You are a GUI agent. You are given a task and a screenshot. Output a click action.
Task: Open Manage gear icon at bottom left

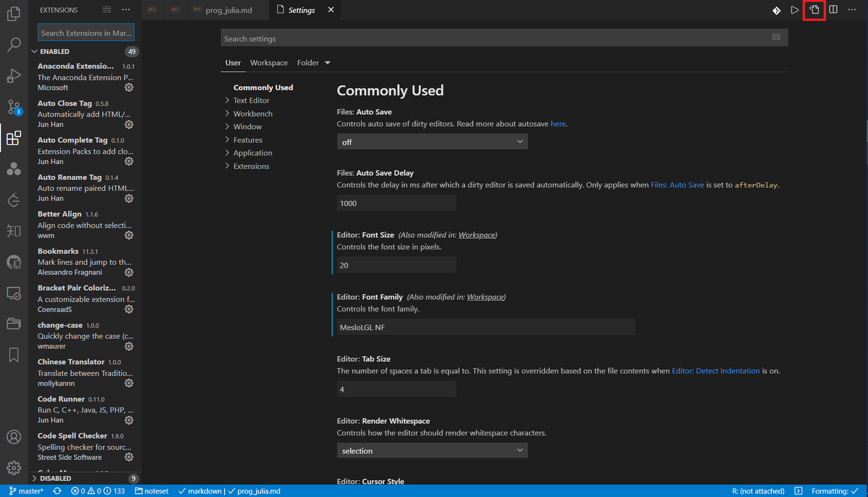tap(14, 467)
